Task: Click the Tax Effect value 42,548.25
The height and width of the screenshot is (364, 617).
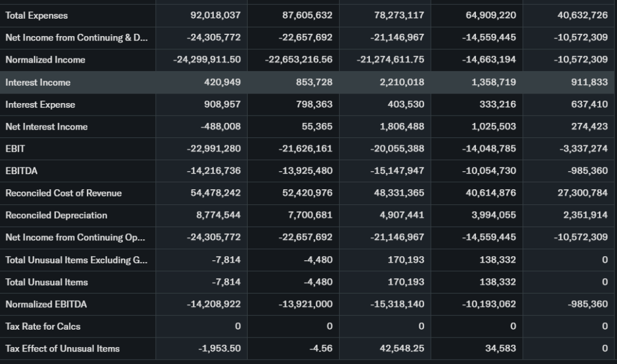Action: 402,348
